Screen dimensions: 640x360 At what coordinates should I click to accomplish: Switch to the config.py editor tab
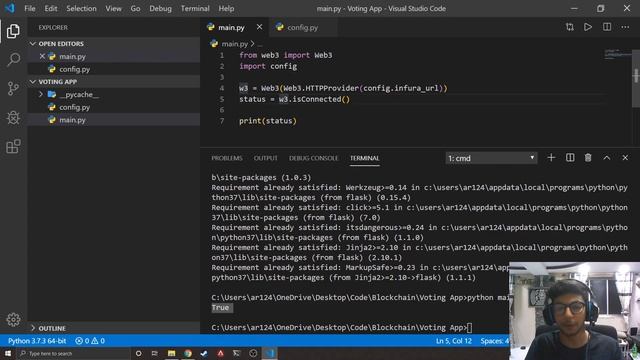click(302, 27)
